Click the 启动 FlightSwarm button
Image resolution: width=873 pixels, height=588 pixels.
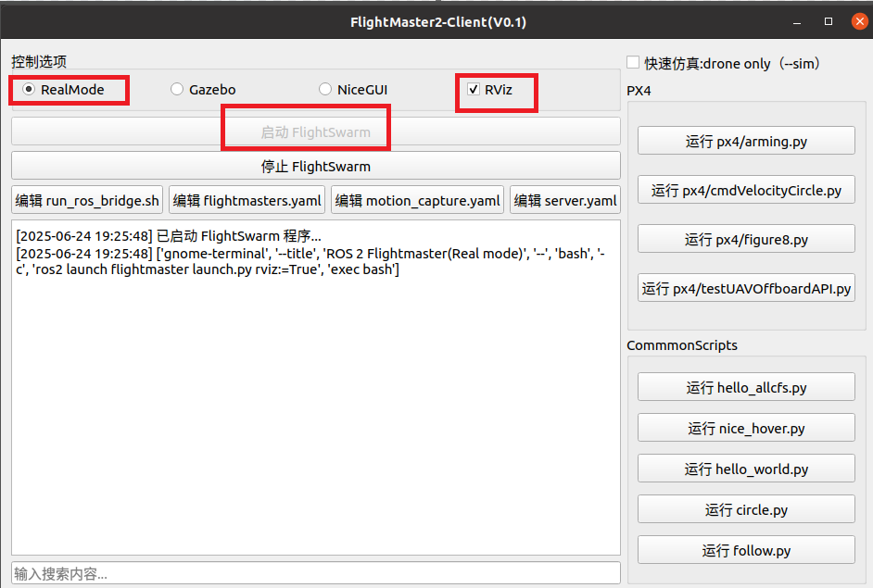click(x=316, y=131)
